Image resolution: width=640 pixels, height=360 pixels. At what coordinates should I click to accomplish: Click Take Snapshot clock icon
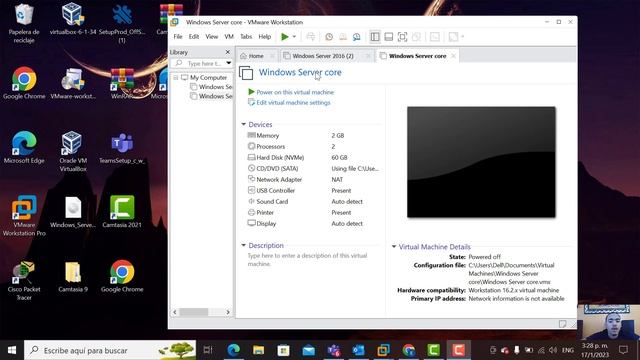329,37
